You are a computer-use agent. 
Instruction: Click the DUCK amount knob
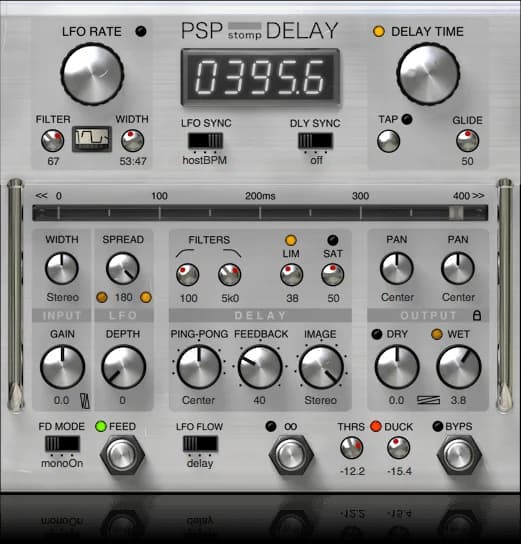(398, 448)
